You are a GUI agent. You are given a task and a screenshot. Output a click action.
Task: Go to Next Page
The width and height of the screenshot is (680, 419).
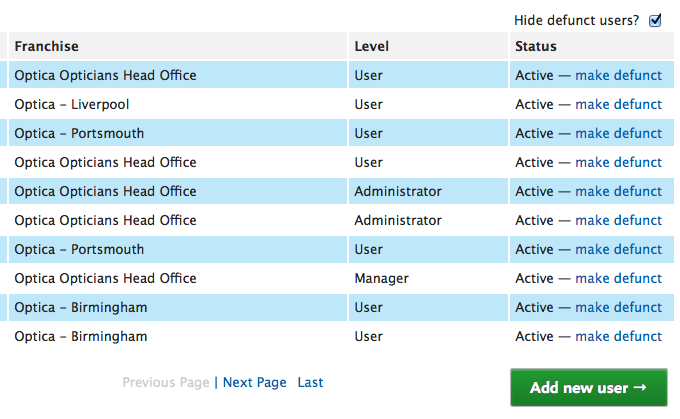coord(255,382)
